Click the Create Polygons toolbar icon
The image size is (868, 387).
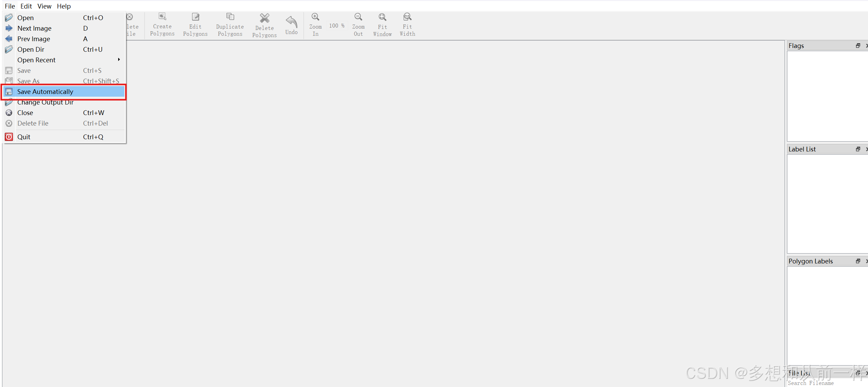[x=162, y=25]
